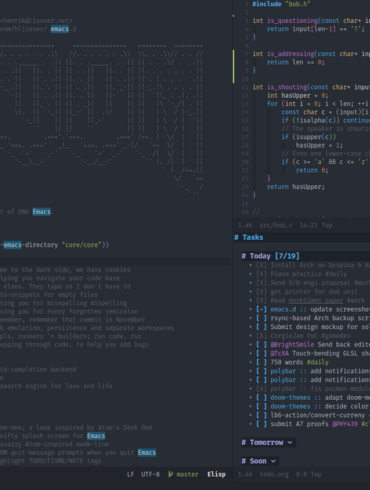Tick the submit A7 proofs checkbox

[x=262, y=424]
